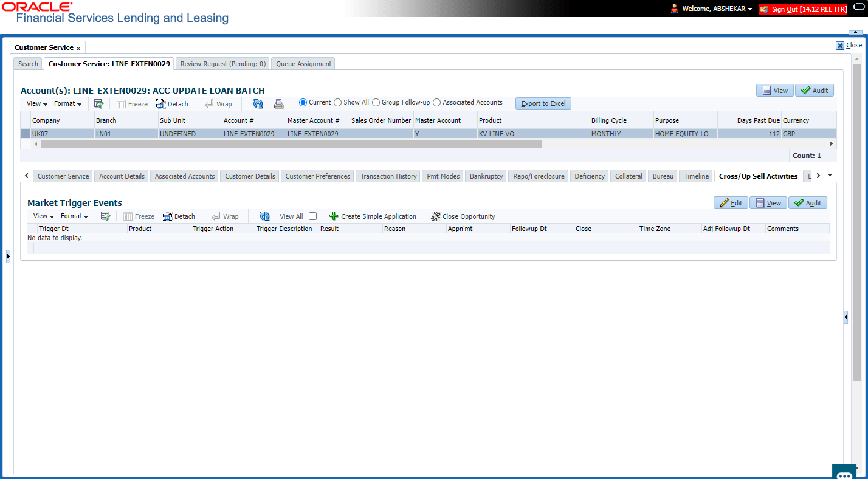Viewport: 868px width, 479px height.
Task: Detach the Accounts table
Action: 172,104
